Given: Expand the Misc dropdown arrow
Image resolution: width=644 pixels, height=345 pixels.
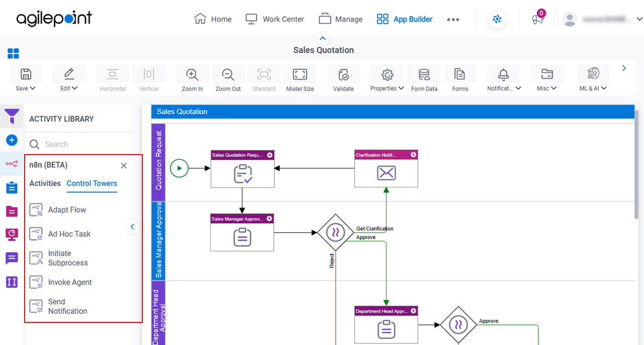Looking at the screenshot, I should pyautogui.click(x=554, y=88).
